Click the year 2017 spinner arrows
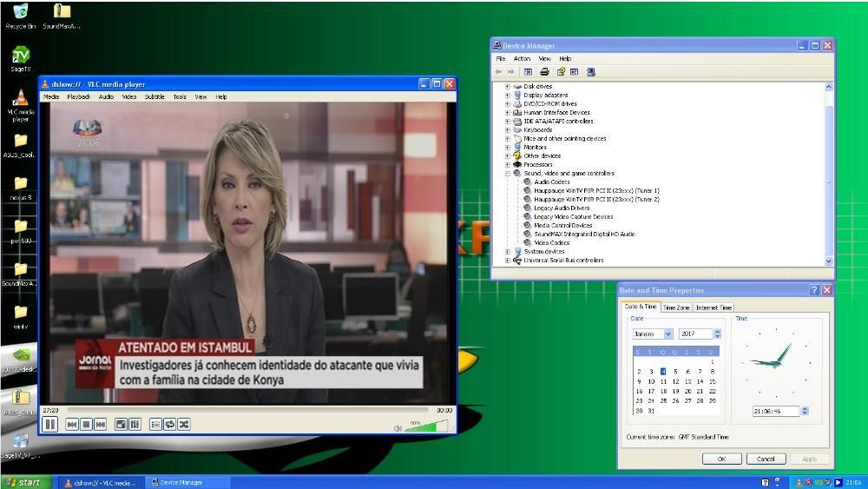The image size is (868, 489). click(x=718, y=334)
